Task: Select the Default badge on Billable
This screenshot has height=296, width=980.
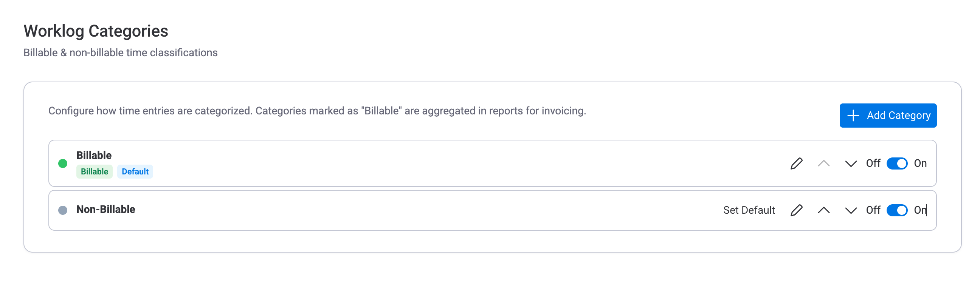Action: tap(135, 171)
